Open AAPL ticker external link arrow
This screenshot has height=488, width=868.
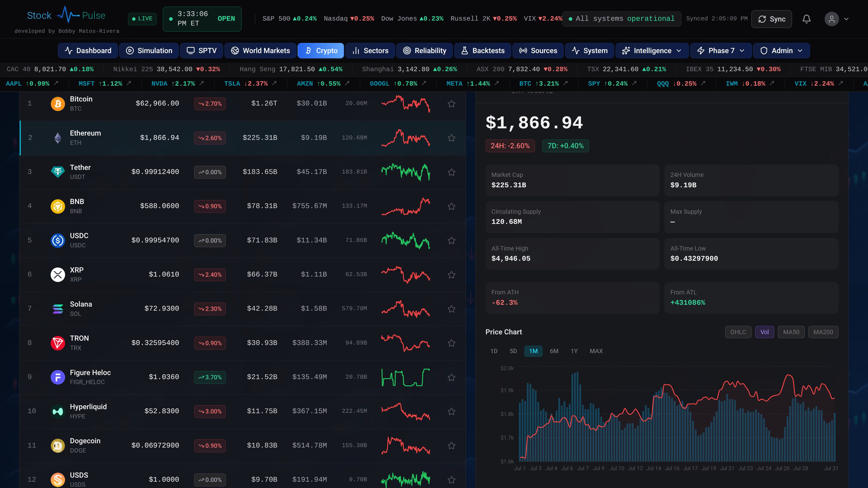pyautogui.click(x=56, y=83)
